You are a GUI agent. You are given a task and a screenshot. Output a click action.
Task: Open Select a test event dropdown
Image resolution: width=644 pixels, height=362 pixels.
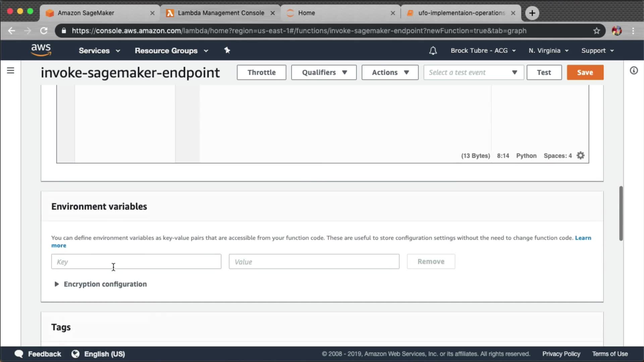tap(473, 72)
